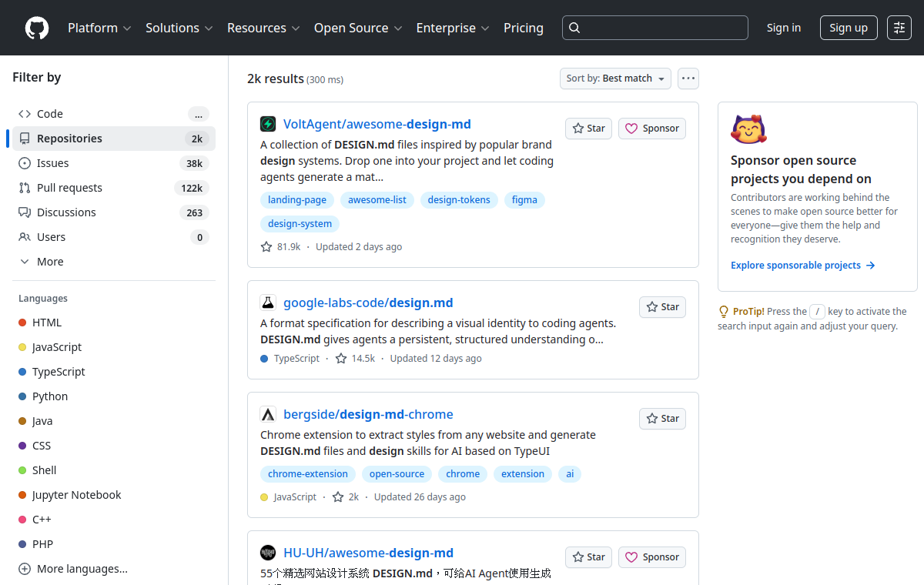This screenshot has width=924, height=585.
Task: Expand More filter types
Action: pos(114,262)
